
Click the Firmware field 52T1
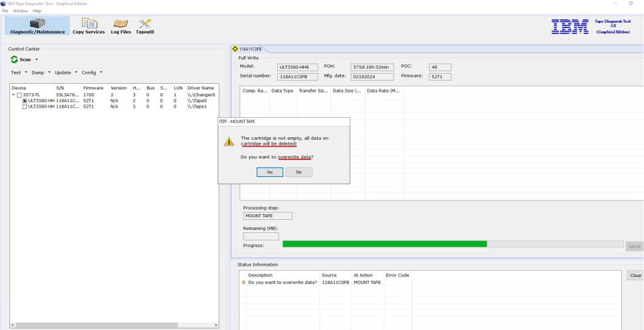[x=440, y=77]
